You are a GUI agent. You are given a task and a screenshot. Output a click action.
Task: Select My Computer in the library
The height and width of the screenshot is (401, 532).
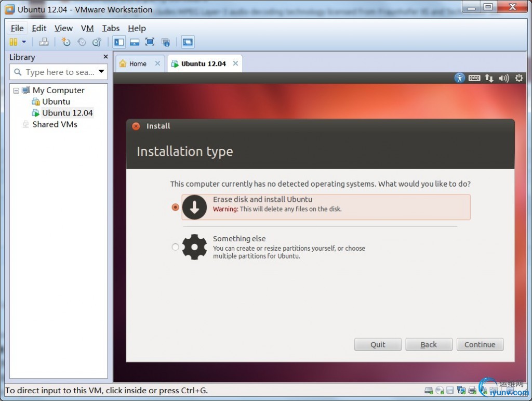pos(58,90)
